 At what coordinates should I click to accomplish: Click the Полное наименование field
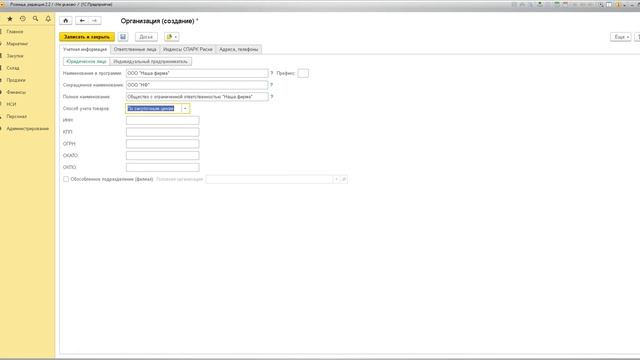click(197, 97)
